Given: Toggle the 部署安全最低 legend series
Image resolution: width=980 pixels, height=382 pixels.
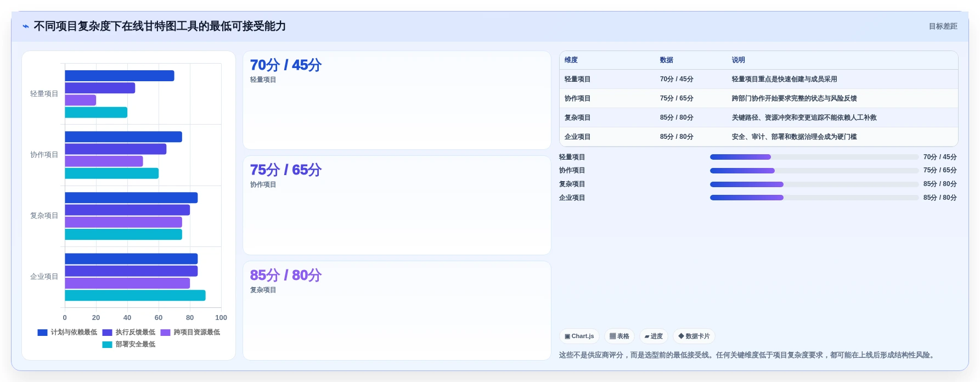Looking at the screenshot, I should pyautogui.click(x=129, y=344).
